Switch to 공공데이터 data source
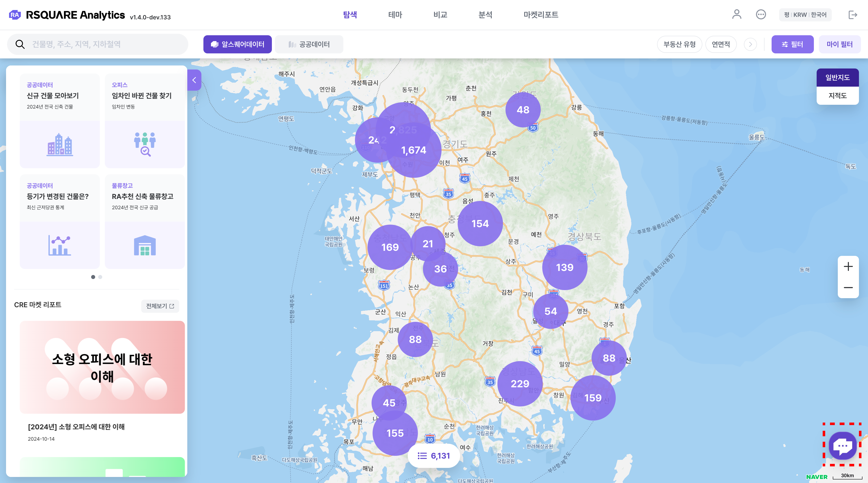868x483 pixels. click(x=309, y=44)
